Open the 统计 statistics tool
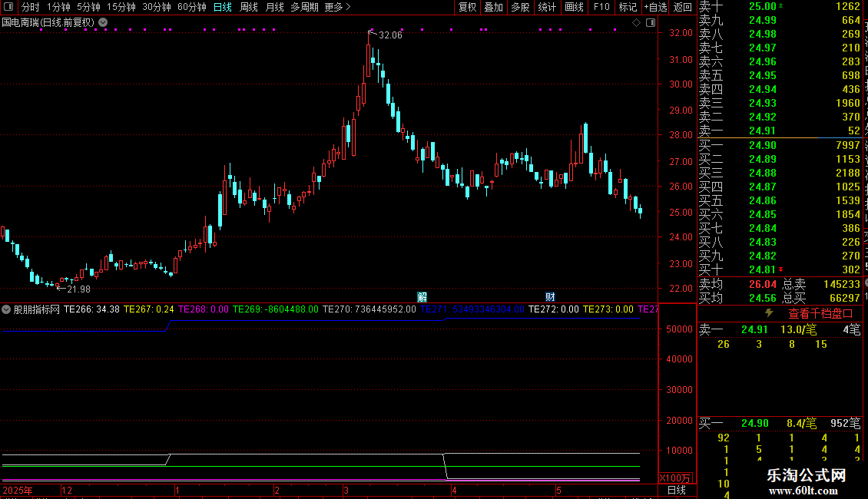The height and width of the screenshot is (499, 868). pos(547,7)
